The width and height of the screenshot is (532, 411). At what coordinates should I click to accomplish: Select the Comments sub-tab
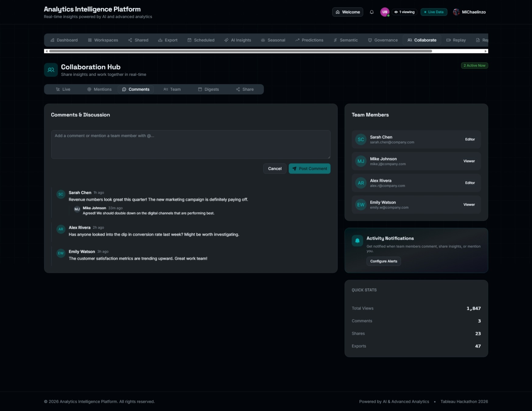coord(136,90)
